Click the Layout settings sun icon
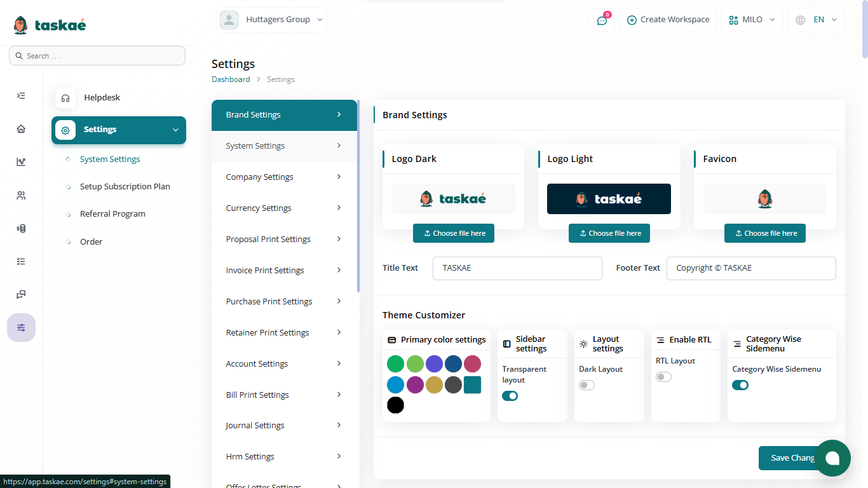This screenshot has height=488, width=868. (583, 344)
